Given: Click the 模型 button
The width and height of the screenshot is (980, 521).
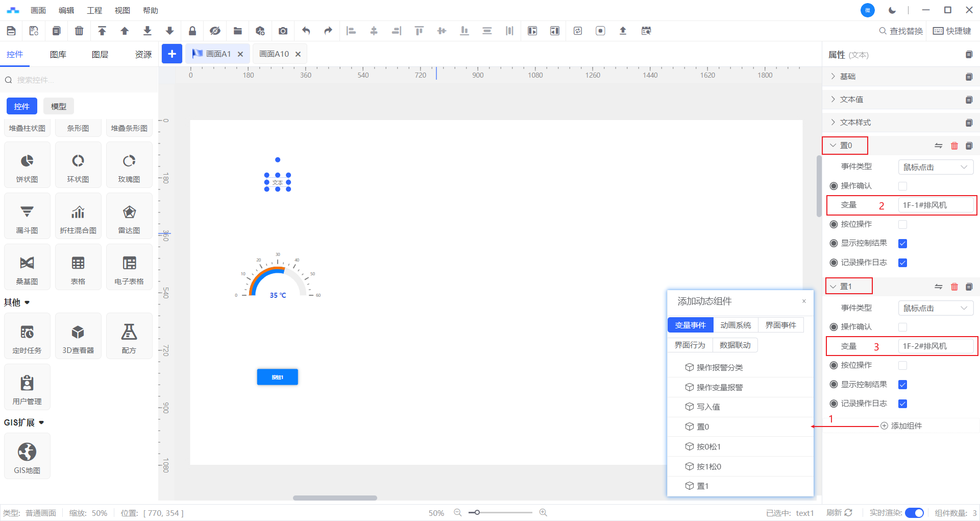Looking at the screenshot, I should (x=59, y=106).
